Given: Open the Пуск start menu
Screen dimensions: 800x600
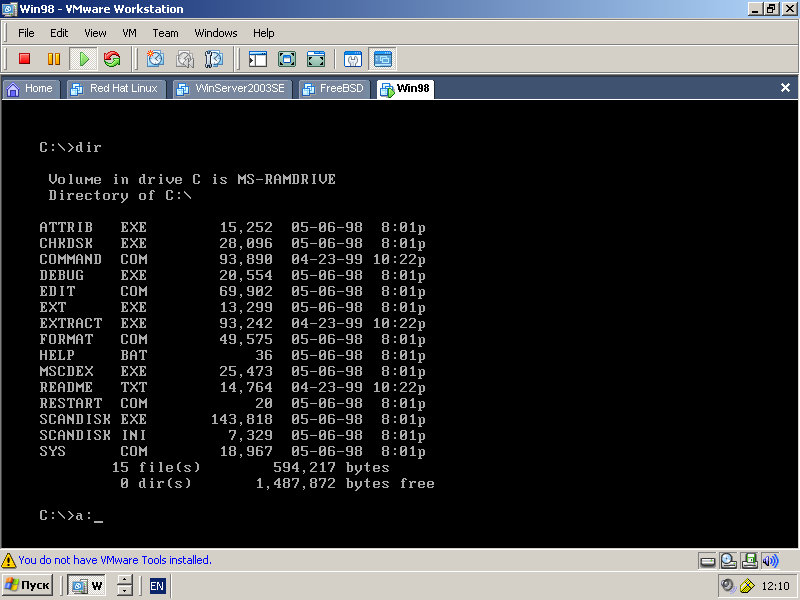Looking at the screenshot, I should 28,585.
